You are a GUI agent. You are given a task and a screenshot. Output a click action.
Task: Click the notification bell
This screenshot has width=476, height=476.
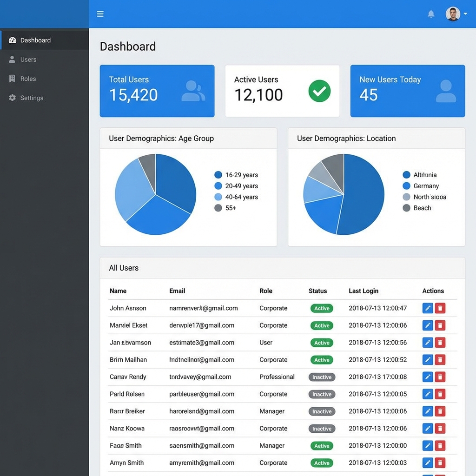[x=430, y=13]
